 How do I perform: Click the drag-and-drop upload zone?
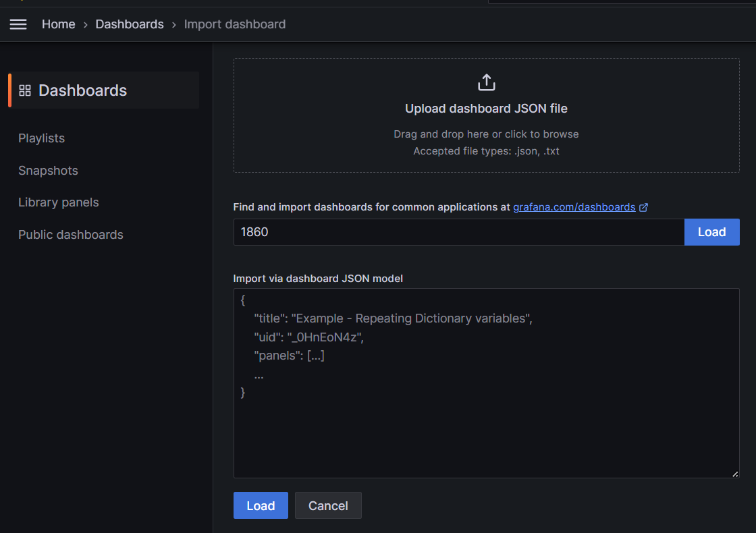486,115
